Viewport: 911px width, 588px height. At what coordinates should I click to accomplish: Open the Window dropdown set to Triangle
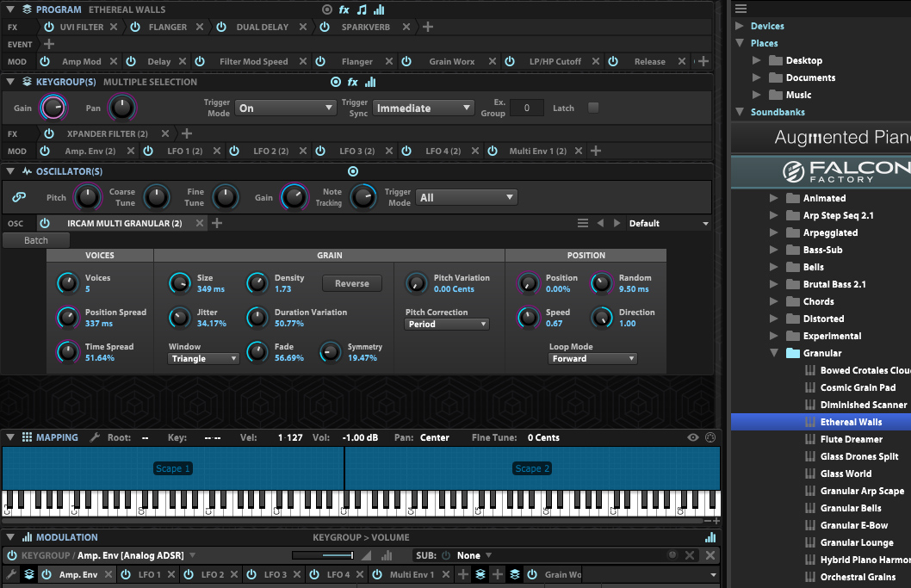coord(203,358)
